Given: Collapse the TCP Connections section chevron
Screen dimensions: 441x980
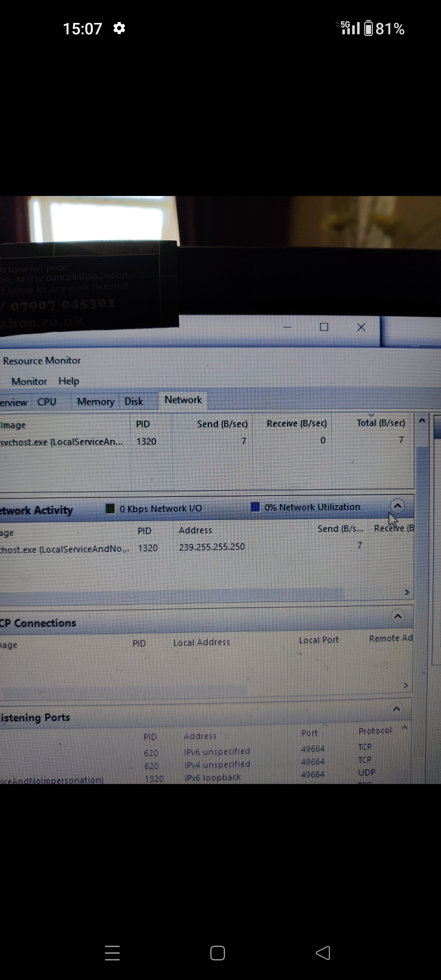Looking at the screenshot, I should click(x=398, y=616).
